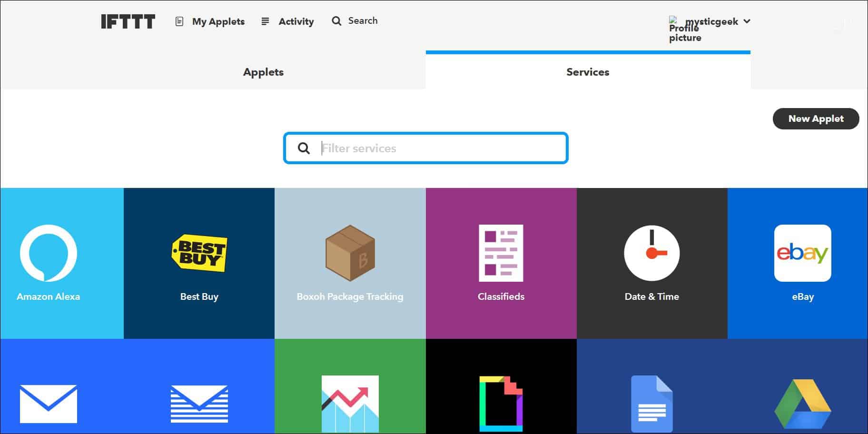Open the My Applets page

pos(218,21)
